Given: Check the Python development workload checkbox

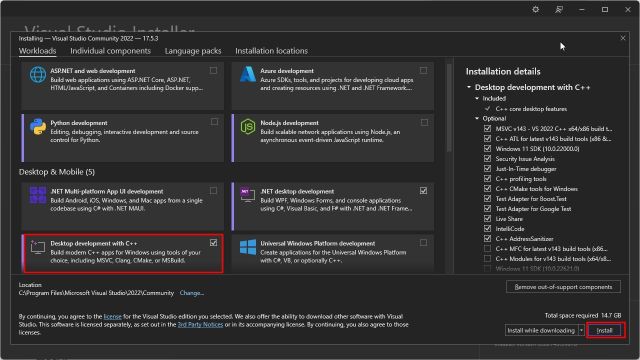Looking at the screenshot, I should [214, 122].
